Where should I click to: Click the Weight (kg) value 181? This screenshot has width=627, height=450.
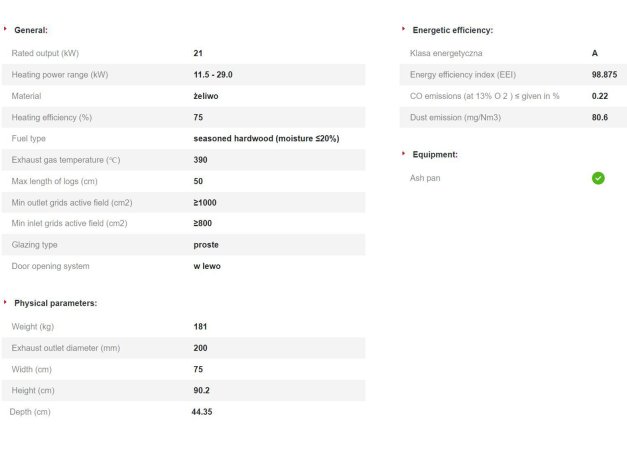[200, 327]
